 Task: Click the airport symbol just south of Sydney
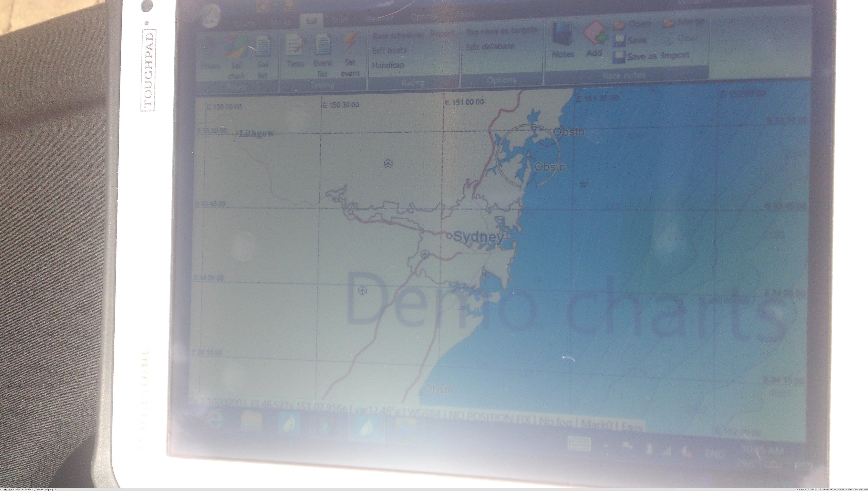click(425, 254)
